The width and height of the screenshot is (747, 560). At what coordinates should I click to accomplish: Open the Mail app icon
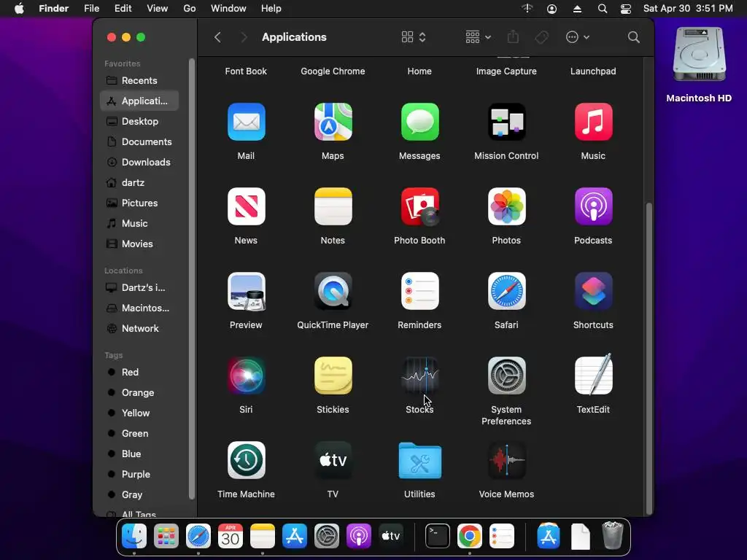pos(247,122)
